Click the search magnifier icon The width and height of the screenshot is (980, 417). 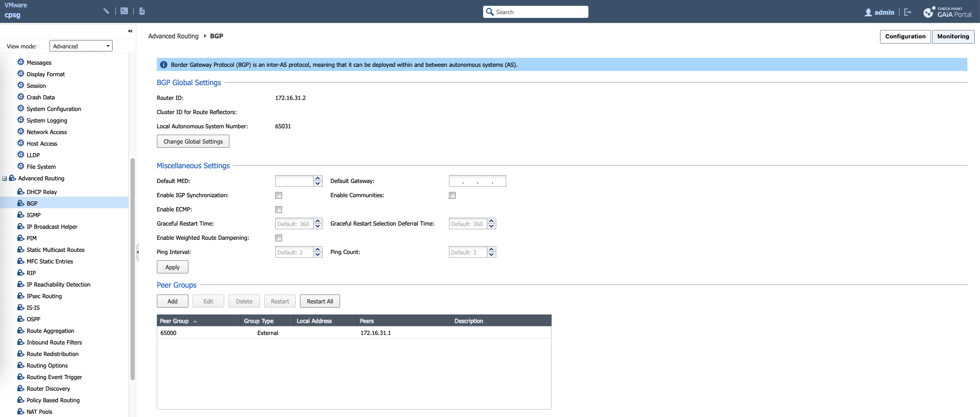click(x=490, y=12)
